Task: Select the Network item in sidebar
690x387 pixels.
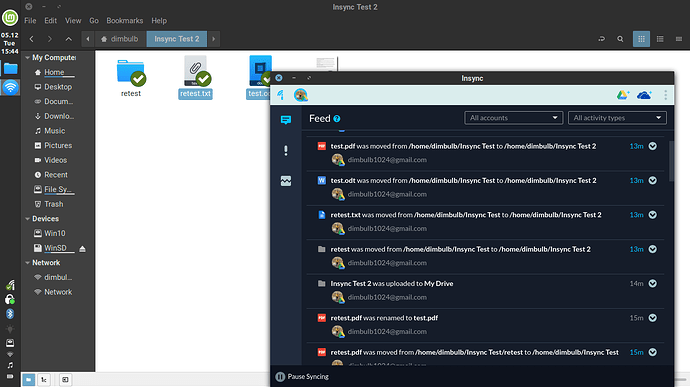Action: pos(53,292)
